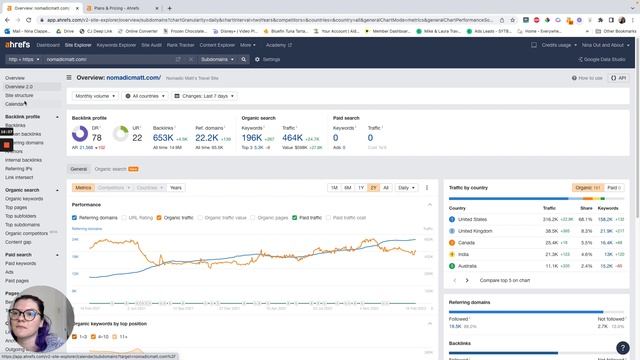Open Rank Tracker in top navigation
The image size is (640, 360).
tap(180, 45)
